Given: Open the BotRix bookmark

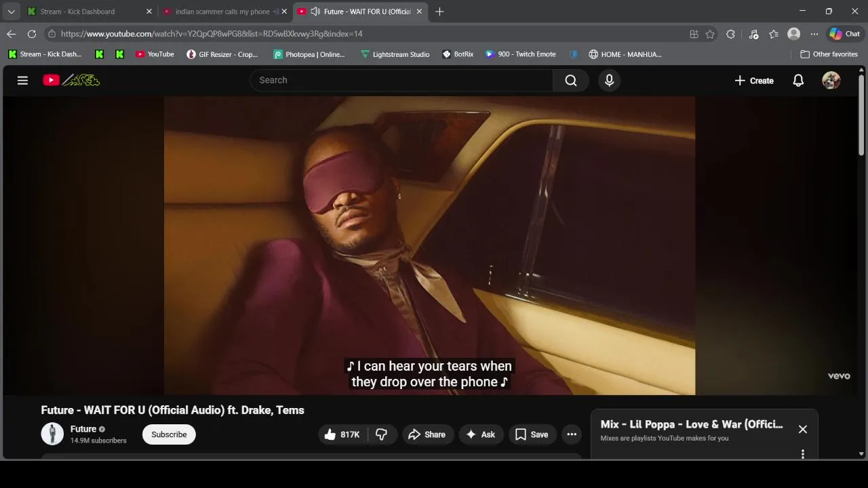Looking at the screenshot, I should click(x=458, y=54).
